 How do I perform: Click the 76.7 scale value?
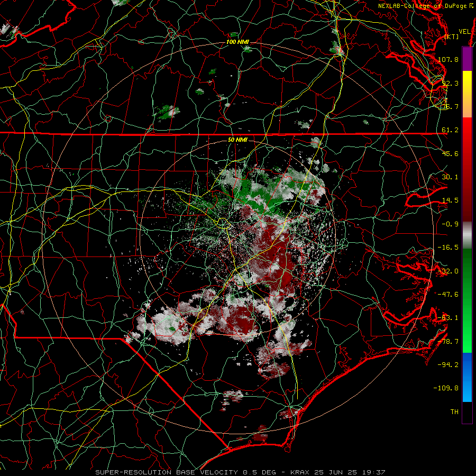[x=450, y=106]
